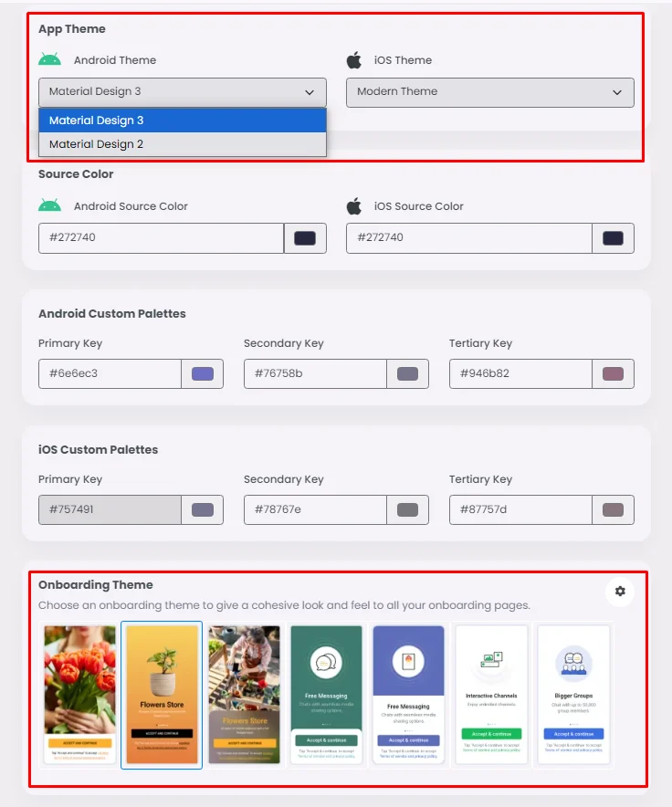Image resolution: width=672 pixels, height=807 pixels.
Task: Select Interactive Channels onboarding theme
Action: (x=491, y=695)
